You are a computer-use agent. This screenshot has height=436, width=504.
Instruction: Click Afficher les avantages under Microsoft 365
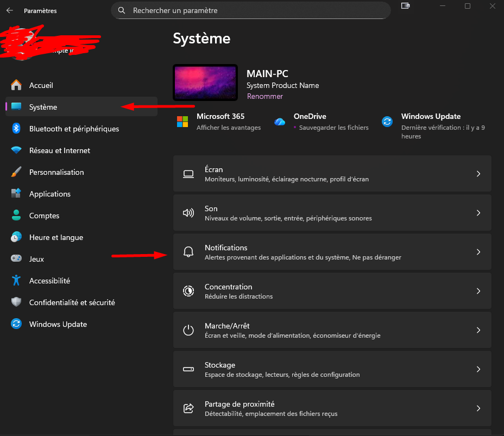[x=229, y=128]
